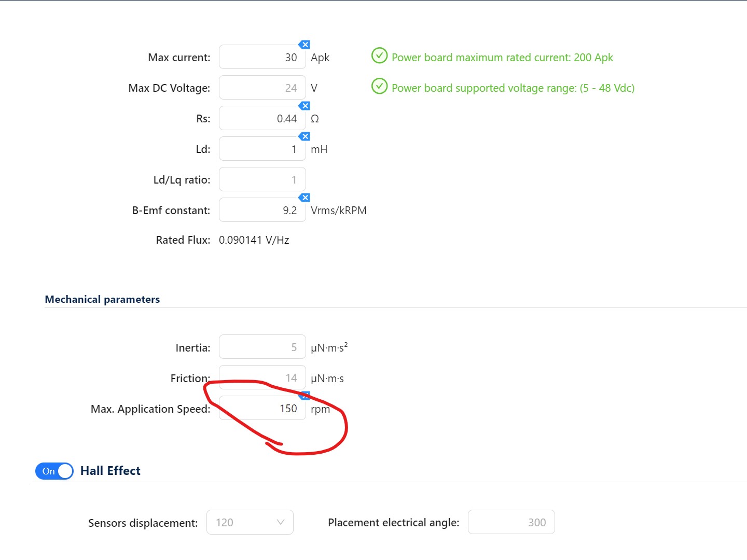The width and height of the screenshot is (747, 560).
Task: Click the green check beside voltage range message
Action: 379,86
